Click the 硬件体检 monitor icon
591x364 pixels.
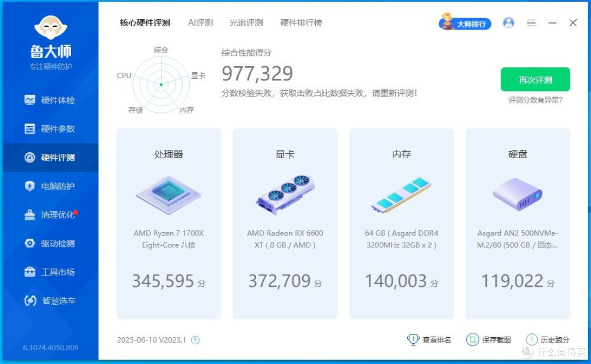click(30, 100)
